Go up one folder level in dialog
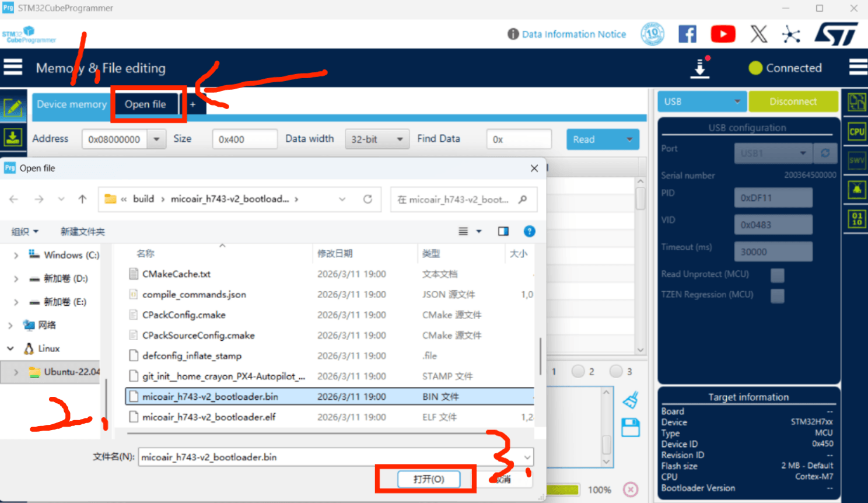868x503 pixels. [82, 199]
